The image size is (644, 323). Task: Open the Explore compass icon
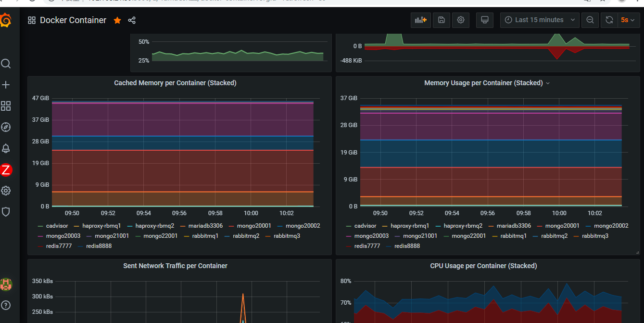(x=6, y=127)
